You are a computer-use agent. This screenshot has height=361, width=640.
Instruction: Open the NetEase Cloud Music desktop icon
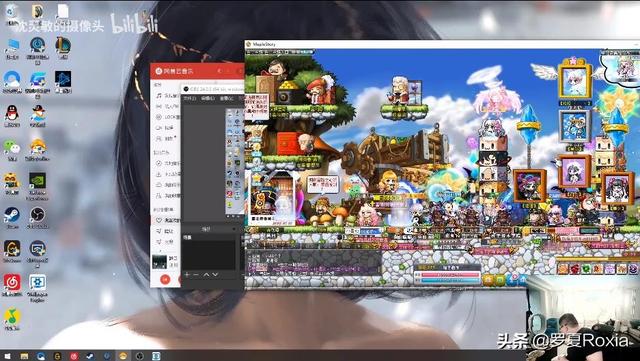coord(12,284)
